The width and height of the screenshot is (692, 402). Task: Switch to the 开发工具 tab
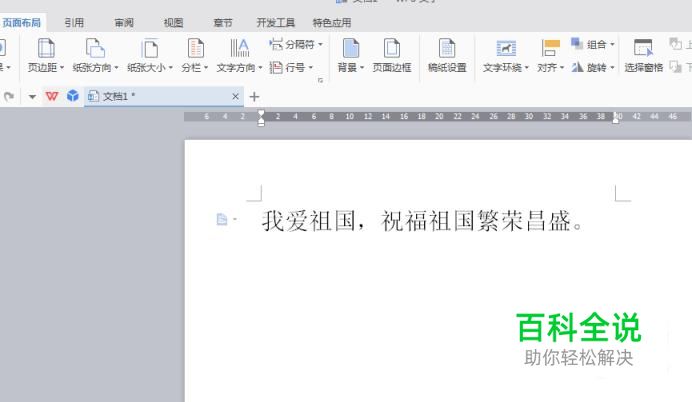point(275,23)
